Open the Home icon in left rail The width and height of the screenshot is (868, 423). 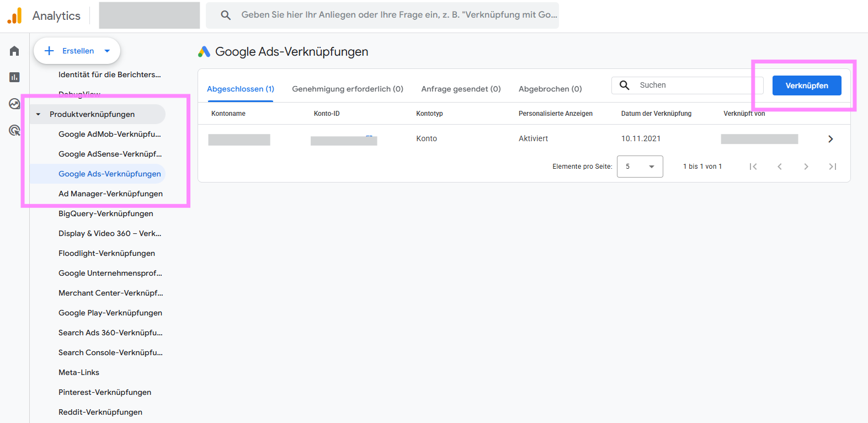pyautogui.click(x=14, y=51)
